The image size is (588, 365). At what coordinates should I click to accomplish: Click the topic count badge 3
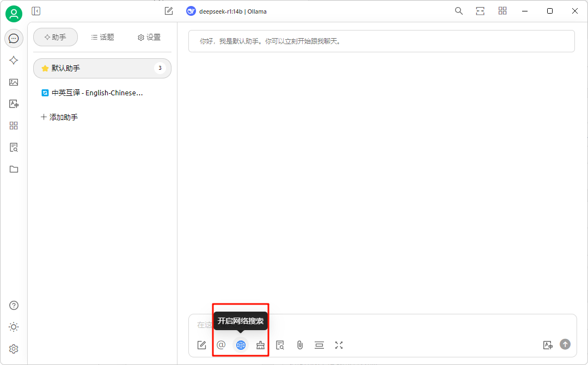[160, 68]
